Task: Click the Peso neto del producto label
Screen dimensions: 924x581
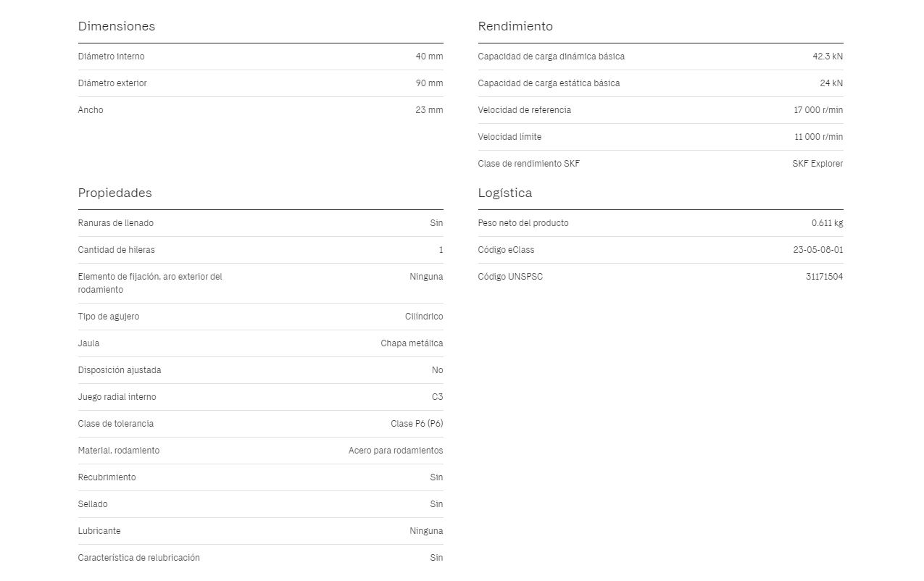Action: coord(523,223)
